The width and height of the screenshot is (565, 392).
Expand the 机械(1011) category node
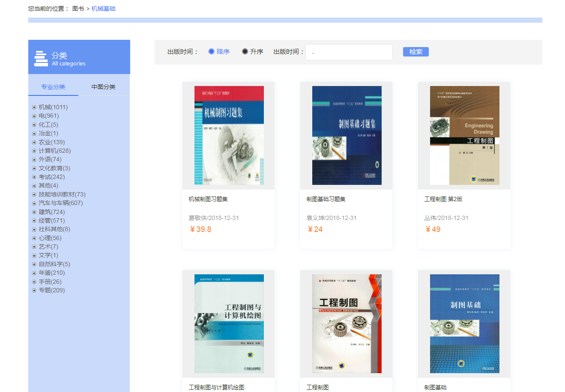click(x=34, y=107)
